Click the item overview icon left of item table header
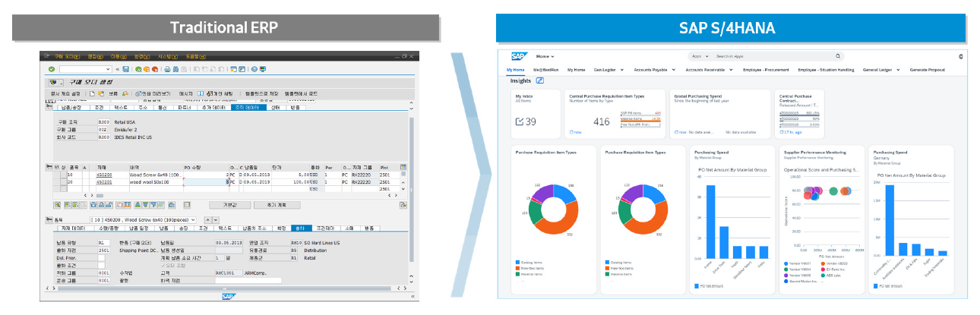Image resolution: width=980 pixels, height=315 pixels. [49, 167]
